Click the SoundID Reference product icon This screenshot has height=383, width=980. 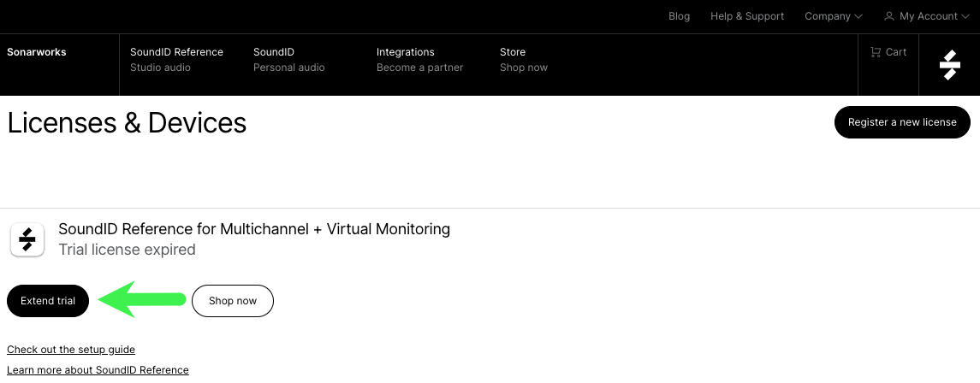pos(27,239)
